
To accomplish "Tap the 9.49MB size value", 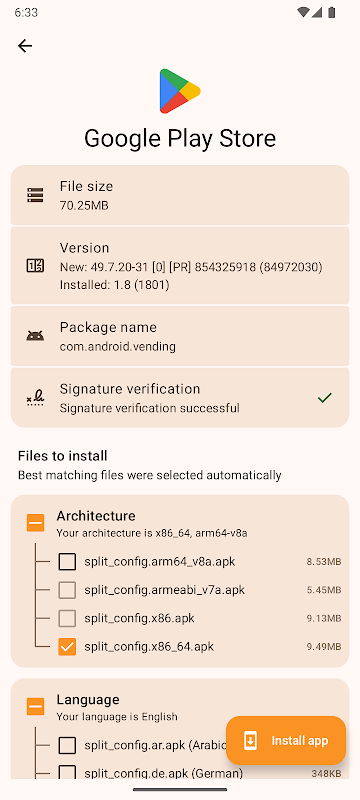I will pyautogui.click(x=324, y=647).
